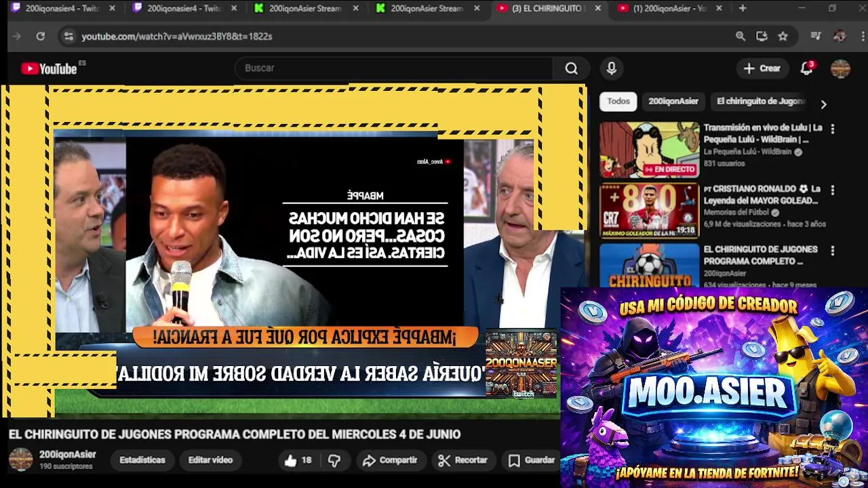Open 200iqonAsier channel avatar below video
This screenshot has width=868, height=488.
20,460
